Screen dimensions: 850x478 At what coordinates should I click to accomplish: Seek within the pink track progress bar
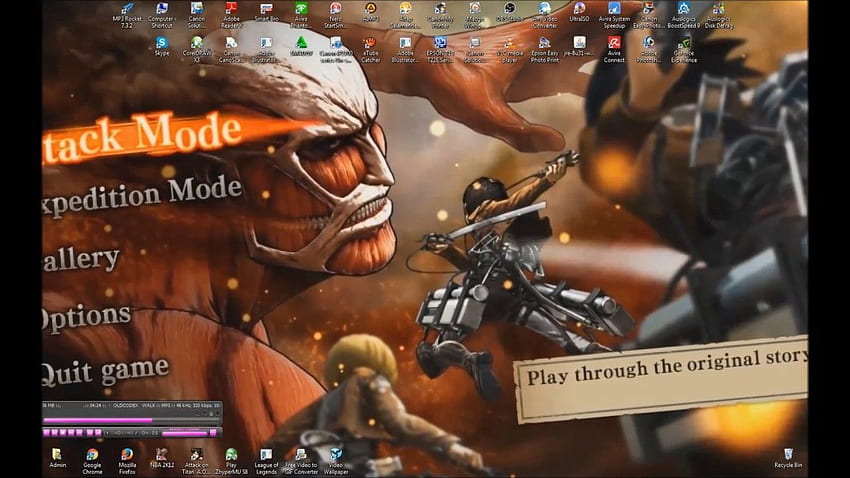click(131, 420)
